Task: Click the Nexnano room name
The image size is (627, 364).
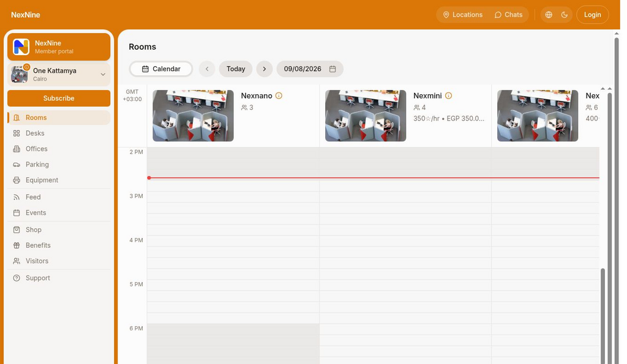Action: (257, 95)
